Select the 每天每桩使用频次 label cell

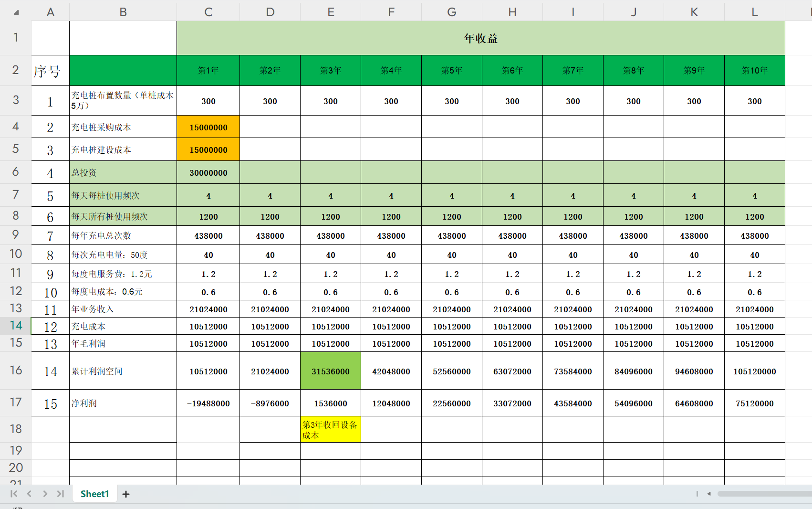point(123,195)
